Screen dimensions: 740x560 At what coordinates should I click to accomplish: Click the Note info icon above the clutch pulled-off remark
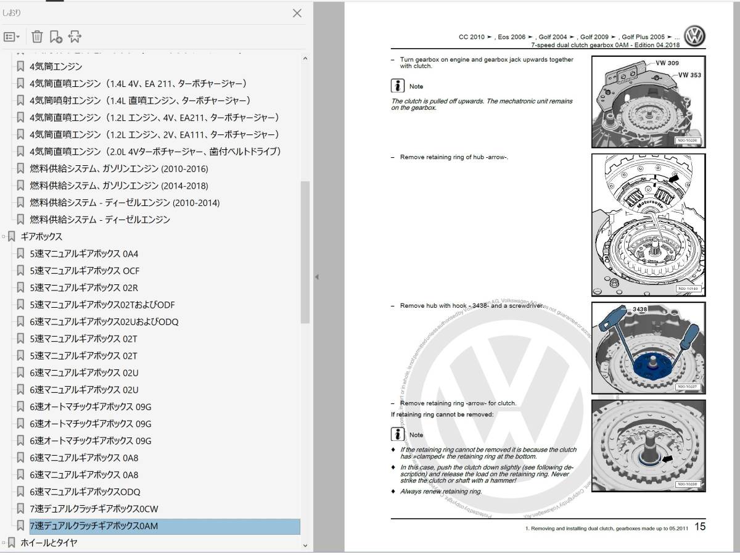pos(398,86)
